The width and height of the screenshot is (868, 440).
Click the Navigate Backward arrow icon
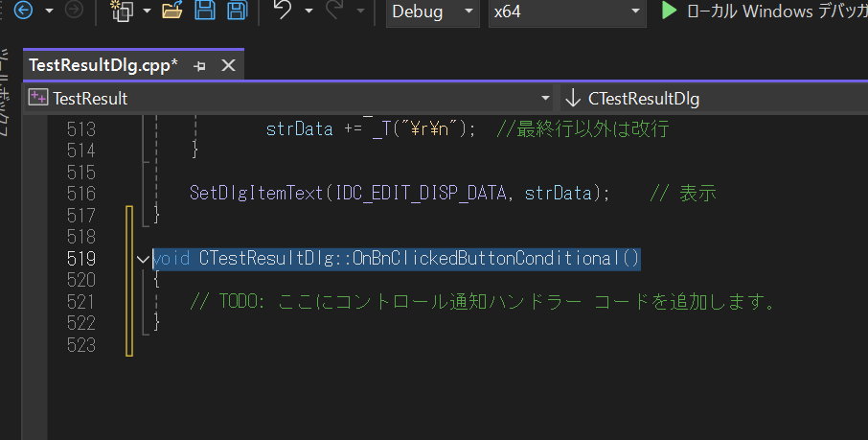point(24,12)
